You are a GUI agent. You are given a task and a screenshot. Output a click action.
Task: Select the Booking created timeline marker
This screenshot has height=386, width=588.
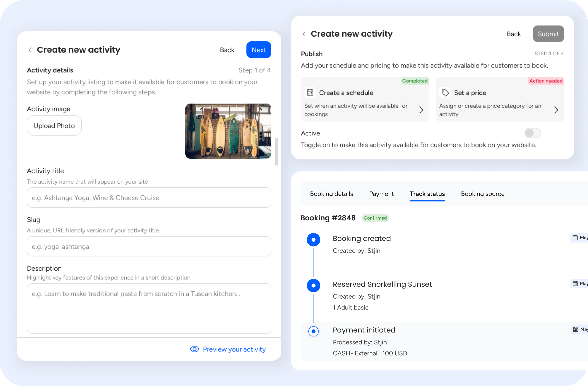(x=314, y=240)
